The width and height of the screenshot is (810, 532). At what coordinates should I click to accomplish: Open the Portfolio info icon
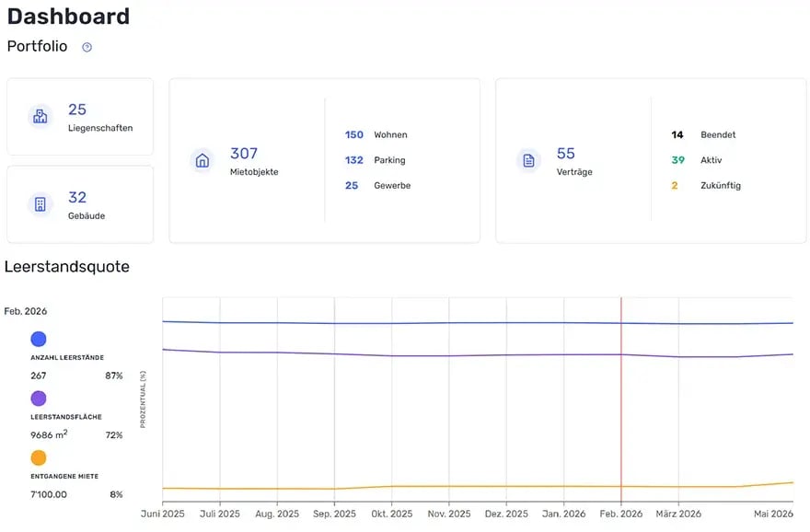86,47
